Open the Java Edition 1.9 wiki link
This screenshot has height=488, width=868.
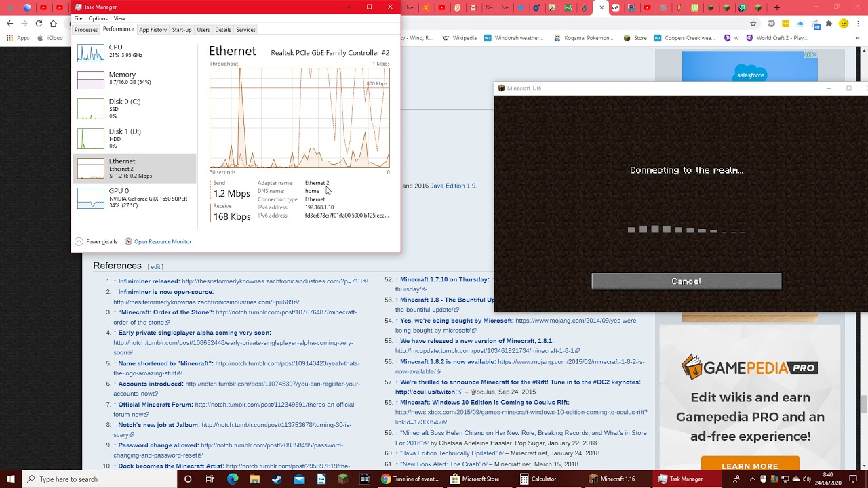[453, 186]
